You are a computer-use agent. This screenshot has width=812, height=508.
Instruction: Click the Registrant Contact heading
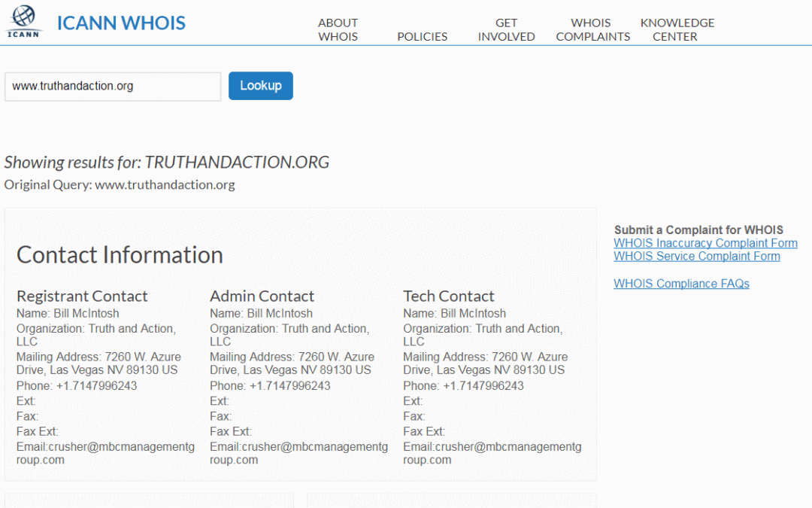point(82,296)
